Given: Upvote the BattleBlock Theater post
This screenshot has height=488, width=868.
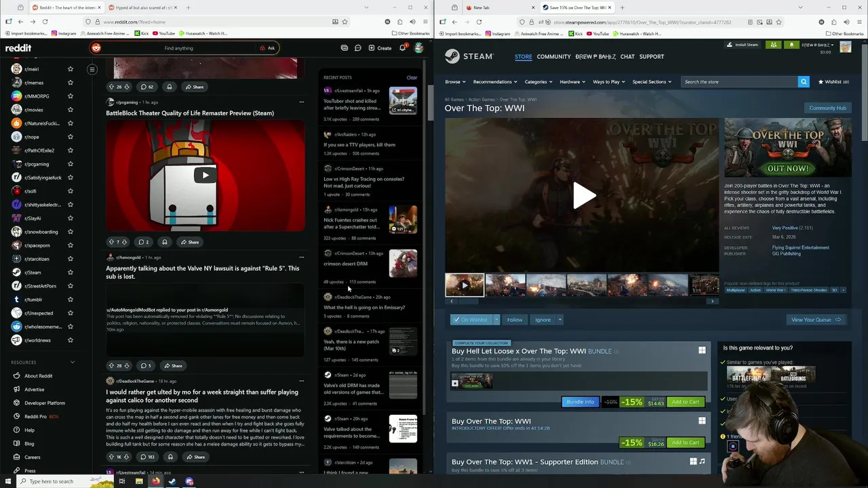Looking at the screenshot, I should (x=111, y=242).
